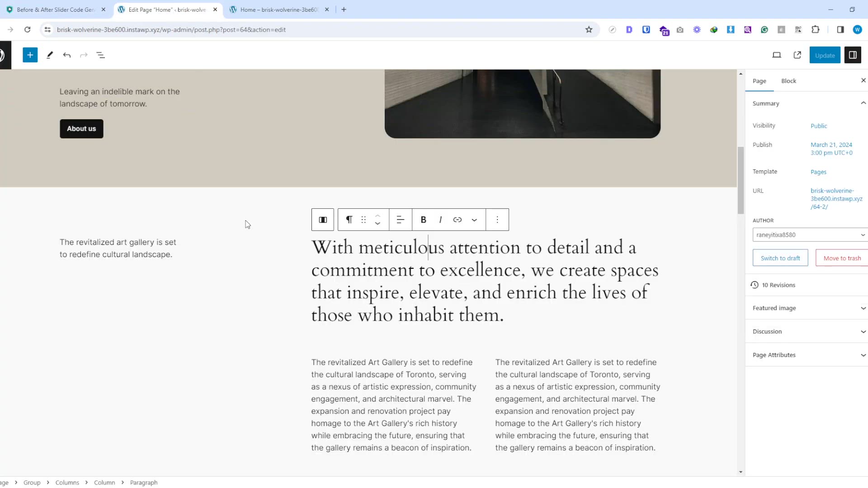Select Columns in the block breadcrumb
This screenshot has height=488, width=868.
click(x=67, y=483)
